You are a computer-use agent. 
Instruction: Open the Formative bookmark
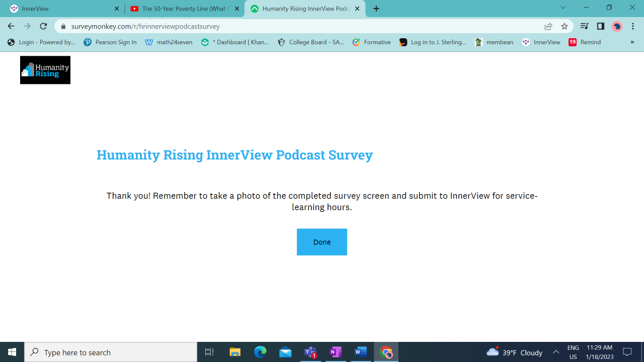pos(372,42)
